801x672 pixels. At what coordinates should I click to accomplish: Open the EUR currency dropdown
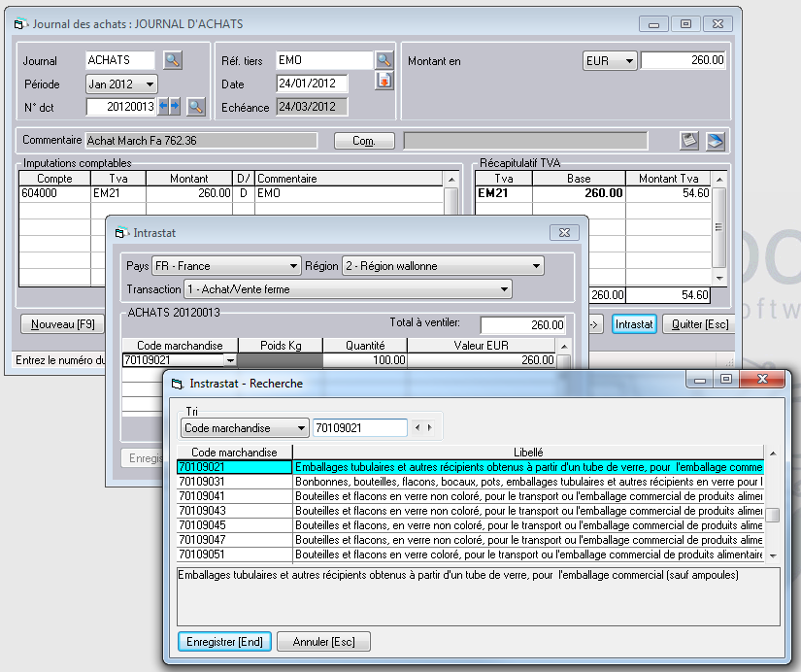(x=610, y=61)
